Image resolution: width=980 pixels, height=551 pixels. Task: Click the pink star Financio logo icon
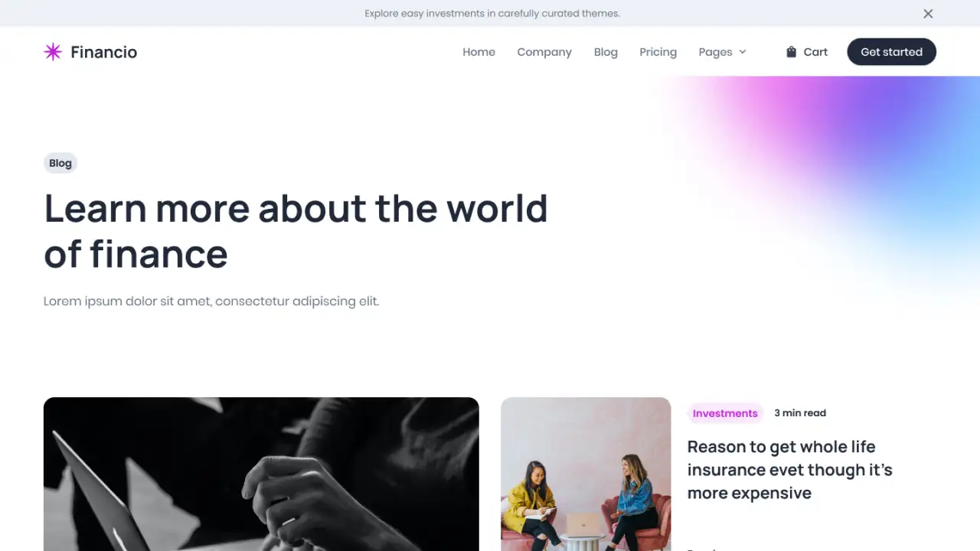click(x=53, y=52)
